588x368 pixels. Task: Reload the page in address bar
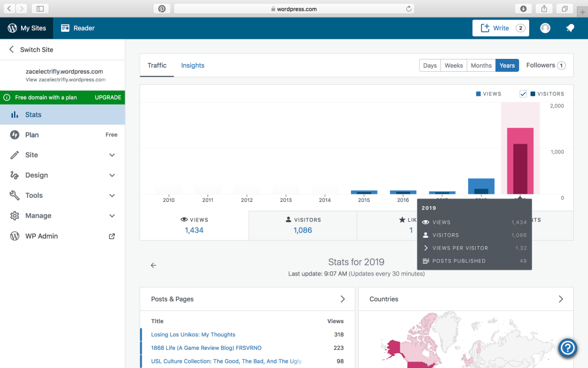pyautogui.click(x=409, y=9)
